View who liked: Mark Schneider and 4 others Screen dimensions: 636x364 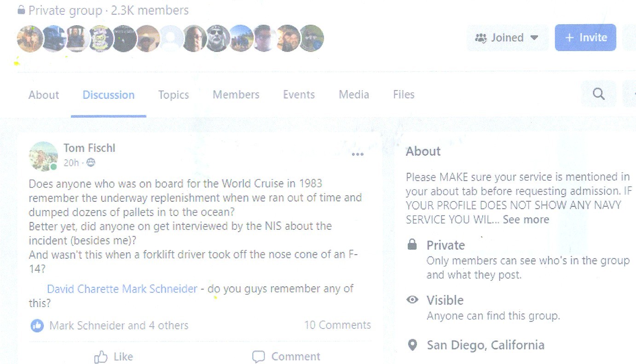(119, 325)
